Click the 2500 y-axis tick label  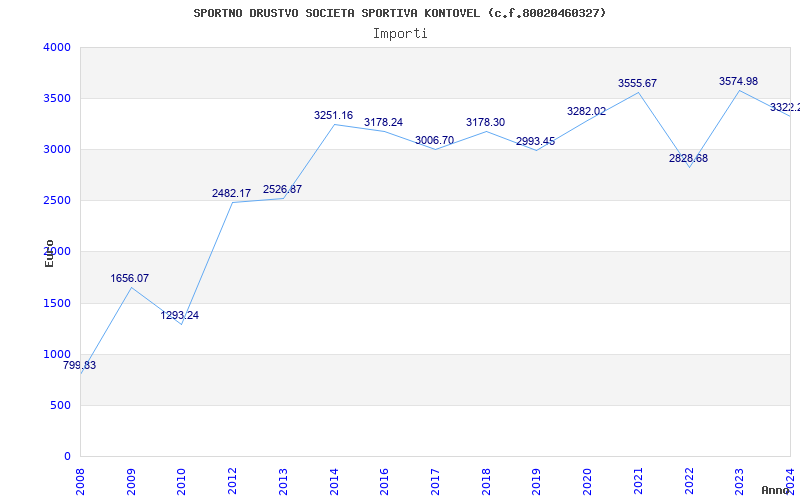(x=57, y=201)
